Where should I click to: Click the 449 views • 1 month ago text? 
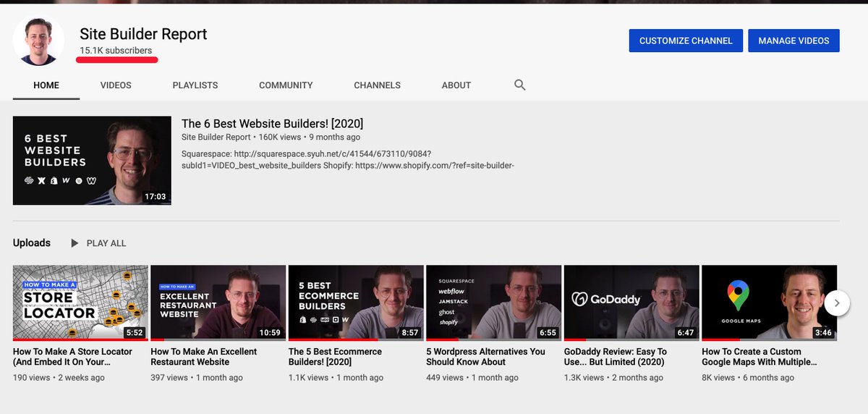pos(472,378)
